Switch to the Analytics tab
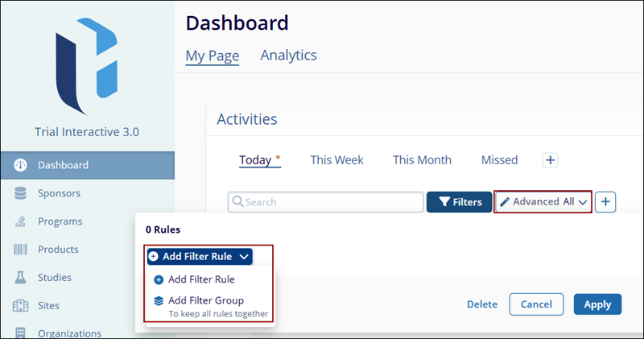Screen dimensions: 644x339 (288, 56)
